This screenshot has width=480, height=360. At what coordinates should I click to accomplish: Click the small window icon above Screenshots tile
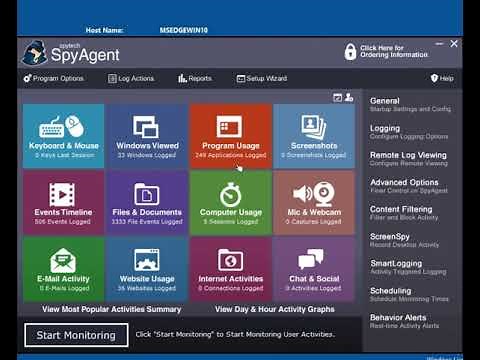337,98
